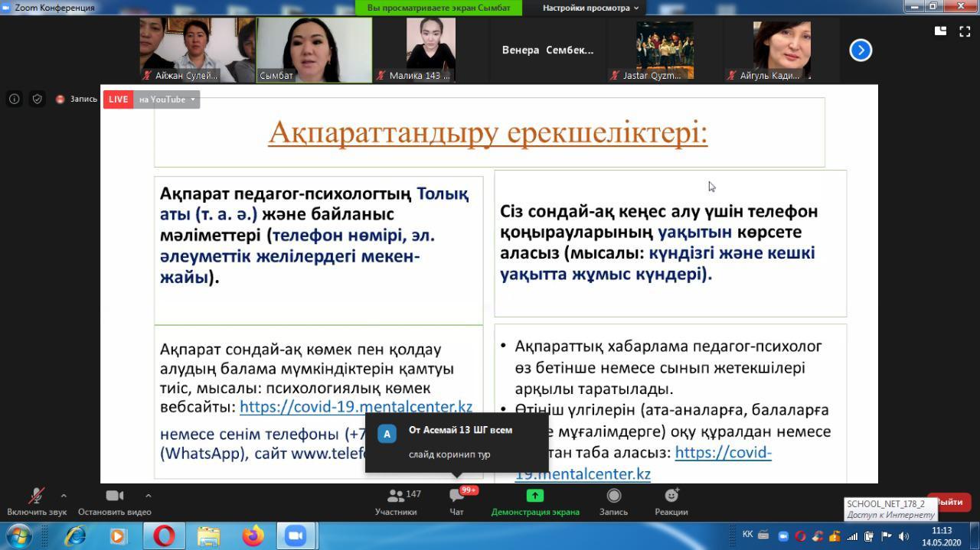The height and width of the screenshot is (550, 980).
Task: Show next participants with blue arrow
Action: pos(861,50)
